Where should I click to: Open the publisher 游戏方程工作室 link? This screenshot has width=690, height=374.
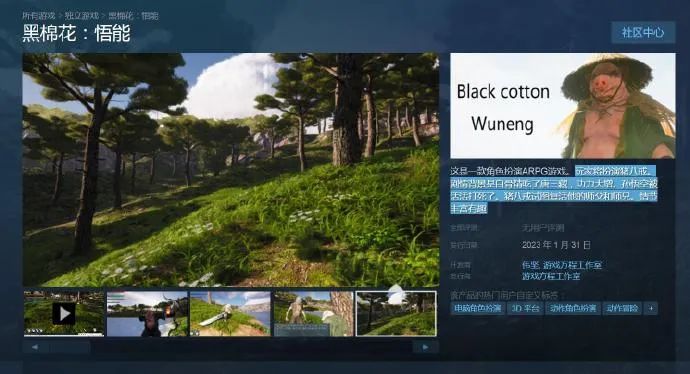point(551,276)
